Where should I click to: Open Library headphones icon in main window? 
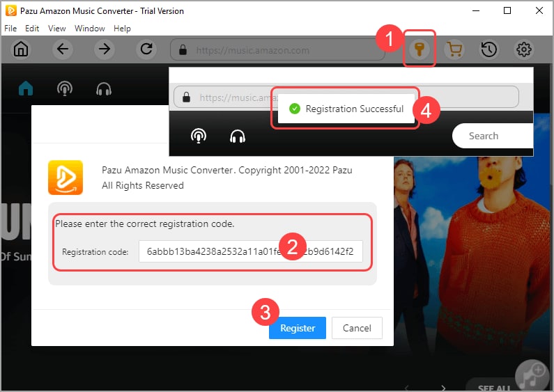104,89
